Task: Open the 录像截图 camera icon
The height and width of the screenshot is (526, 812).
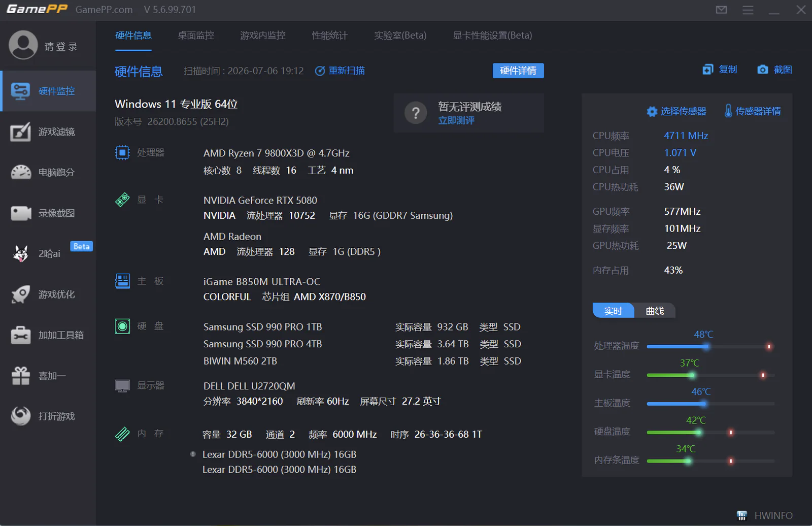Action: tap(21, 213)
